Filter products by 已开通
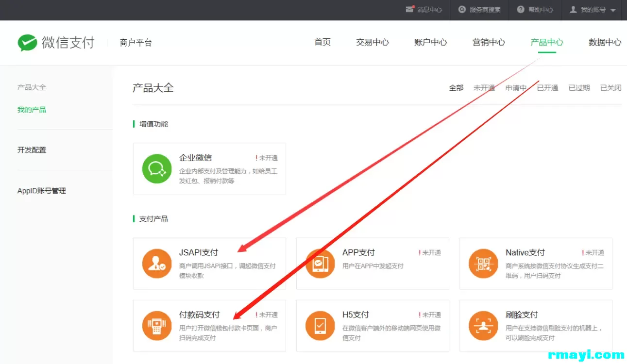The image size is (627, 364). tap(547, 88)
